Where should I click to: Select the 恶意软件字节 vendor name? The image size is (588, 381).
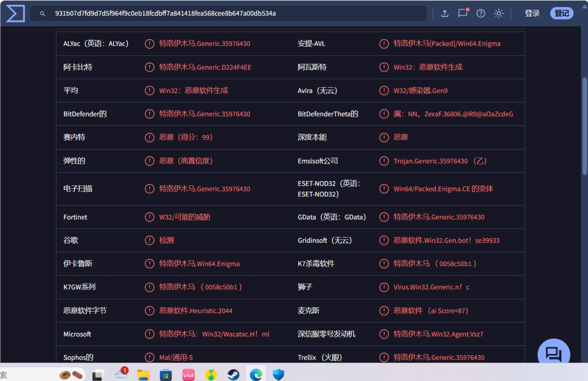[85, 311]
